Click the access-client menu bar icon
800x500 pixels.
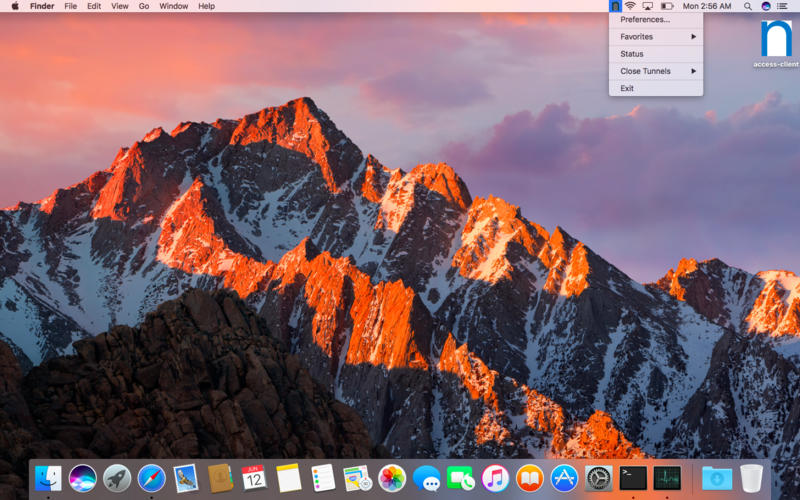click(x=615, y=6)
